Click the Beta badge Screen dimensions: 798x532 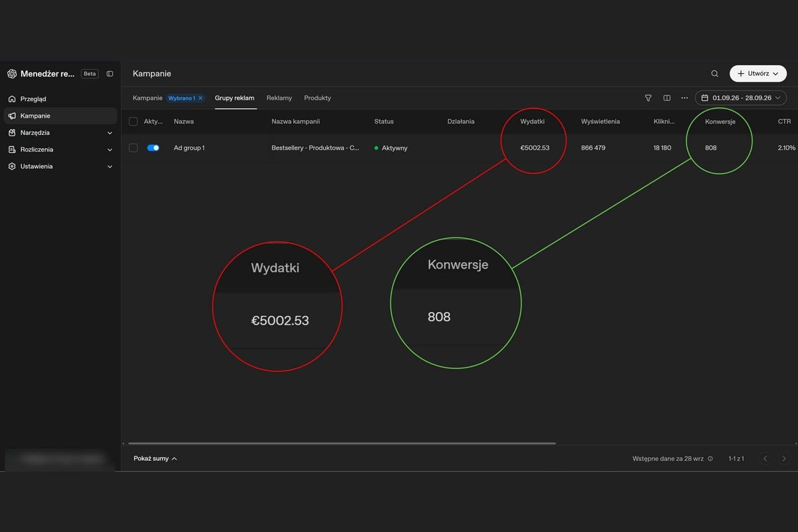(90, 74)
